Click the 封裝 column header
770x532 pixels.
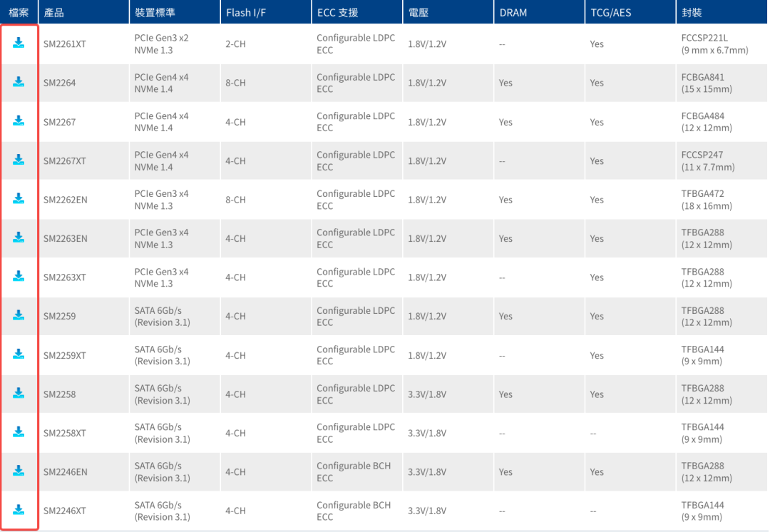[690, 13]
